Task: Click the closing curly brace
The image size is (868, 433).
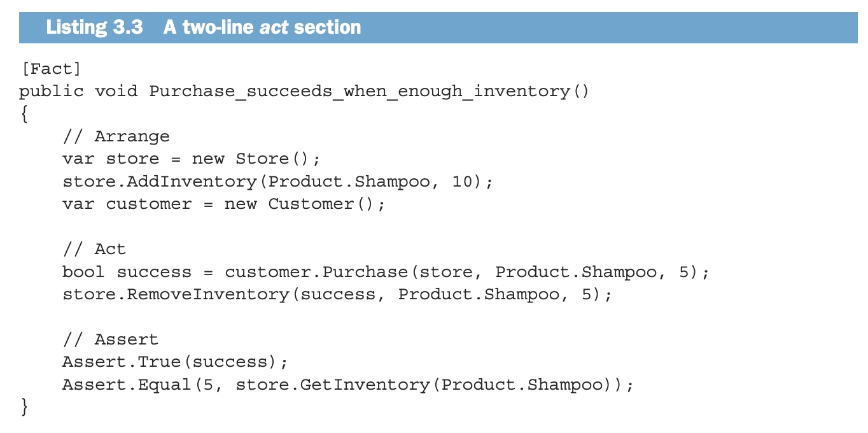Action: coord(24,407)
